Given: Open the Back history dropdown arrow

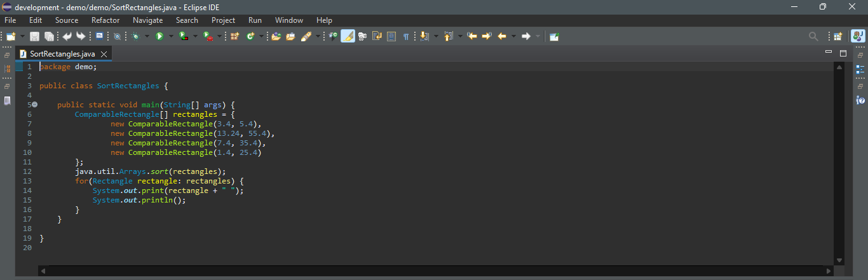Looking at the screenshot, I should click(x=513, y=36).
